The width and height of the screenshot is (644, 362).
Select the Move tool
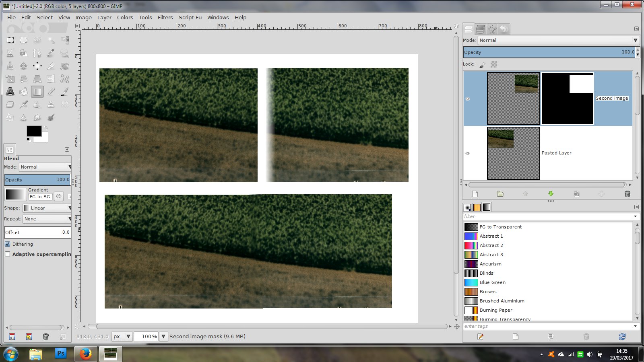coord(24,66)
